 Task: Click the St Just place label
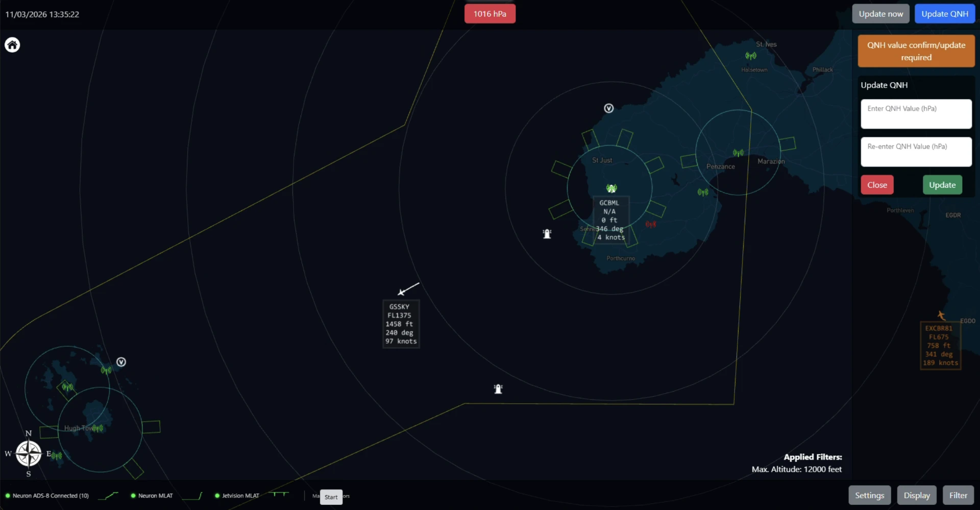(x=602, y=160)
